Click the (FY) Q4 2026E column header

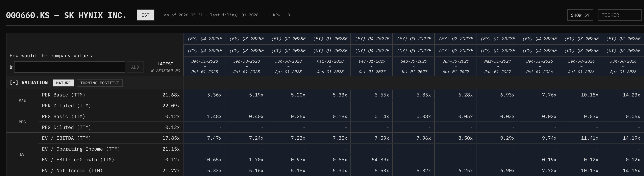[540, 39]
